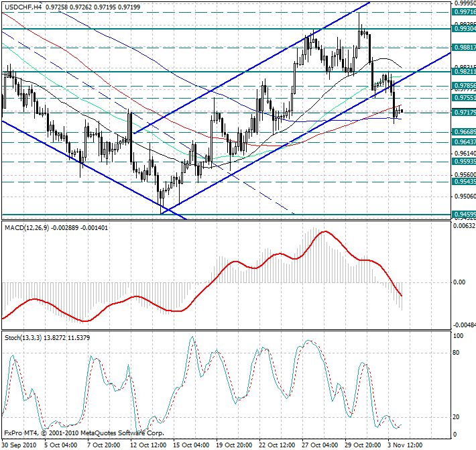The width and height of the screenshot is (476, 450).
Task: Click the Stochastic 100 scale value
Action: click(x=458, y=335)
